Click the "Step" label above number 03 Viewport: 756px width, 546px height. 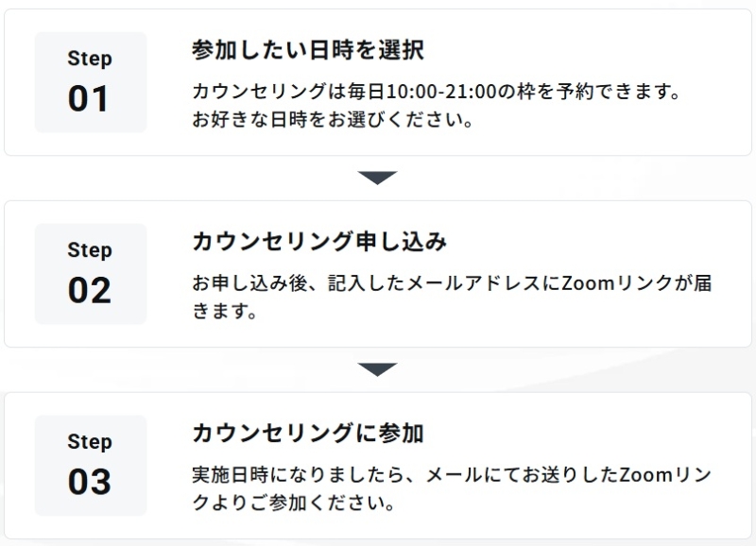point(90,442)
